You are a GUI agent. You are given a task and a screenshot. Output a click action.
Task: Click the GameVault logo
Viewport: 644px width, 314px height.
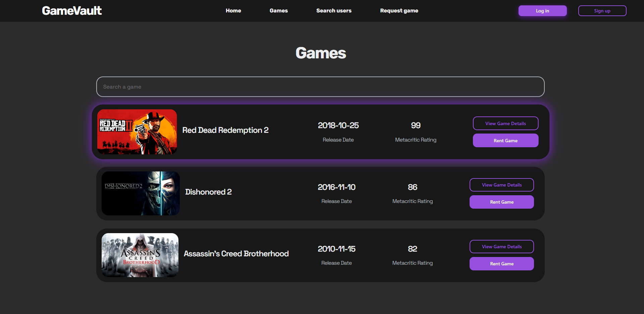coord(72,11)
